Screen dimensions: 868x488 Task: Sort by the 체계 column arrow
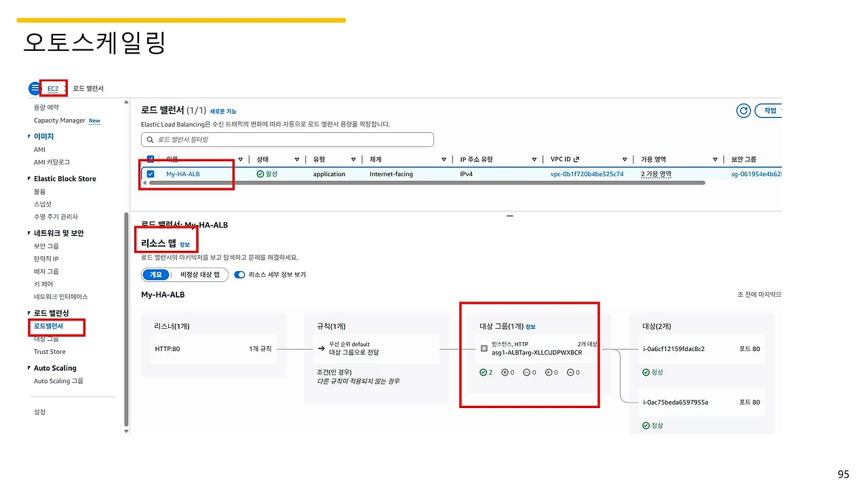[x=444, y=159]
